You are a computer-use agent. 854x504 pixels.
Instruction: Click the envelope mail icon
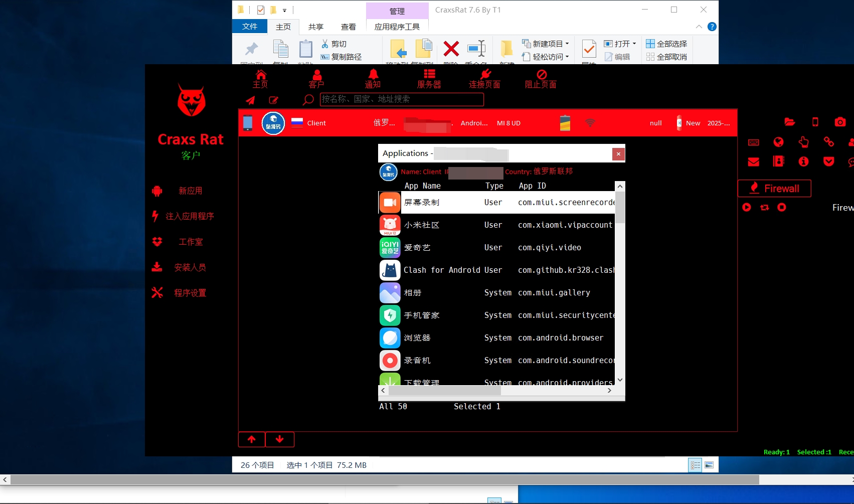pyautogui.click(x=754, y=161)
